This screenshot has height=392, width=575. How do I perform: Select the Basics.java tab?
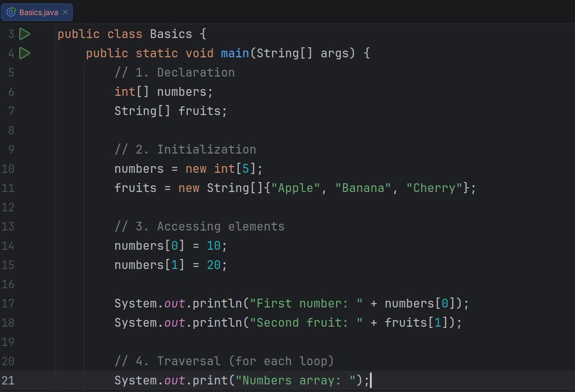(37, 12)
